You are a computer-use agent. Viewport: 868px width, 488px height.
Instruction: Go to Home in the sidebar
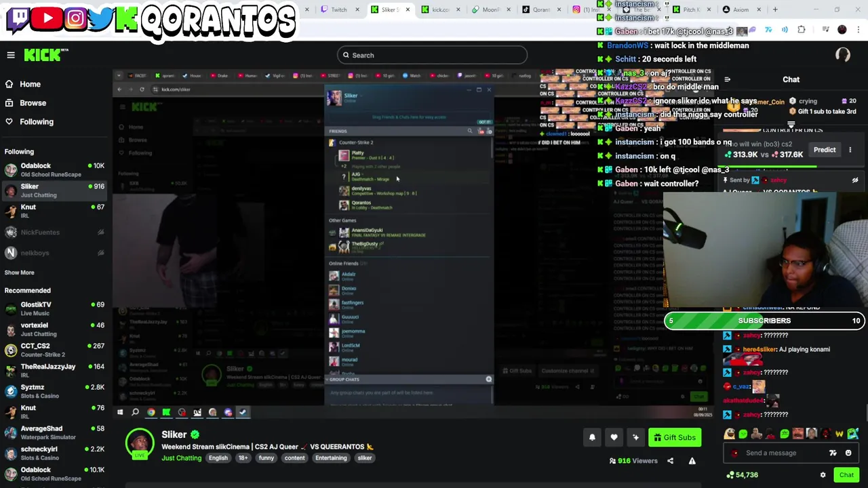pos(22,84)
